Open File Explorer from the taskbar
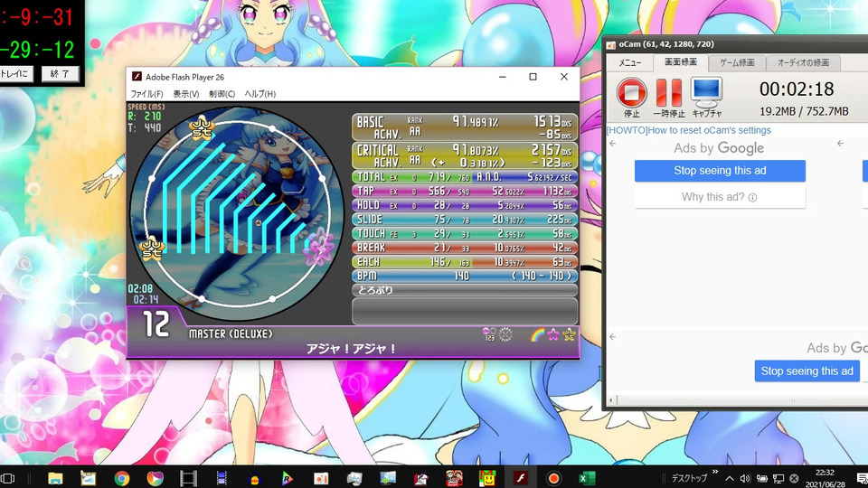868x488 pixels. pos(55,478)
